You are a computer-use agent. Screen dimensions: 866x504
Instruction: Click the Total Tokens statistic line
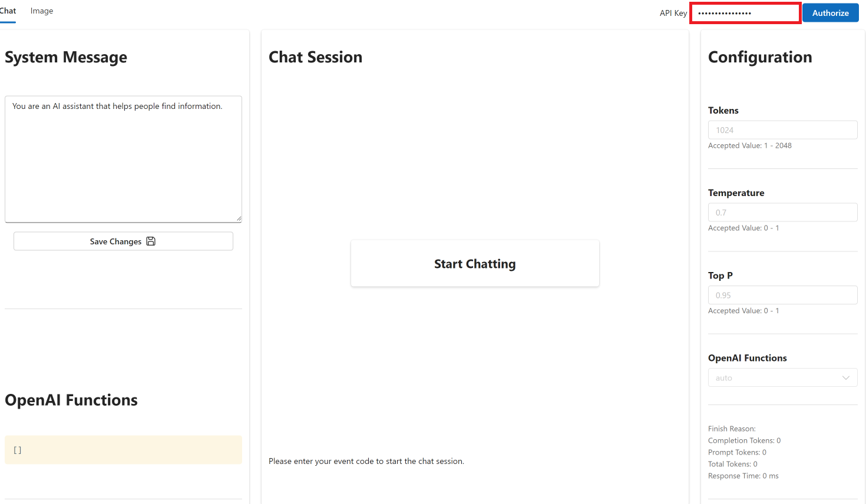733,464
